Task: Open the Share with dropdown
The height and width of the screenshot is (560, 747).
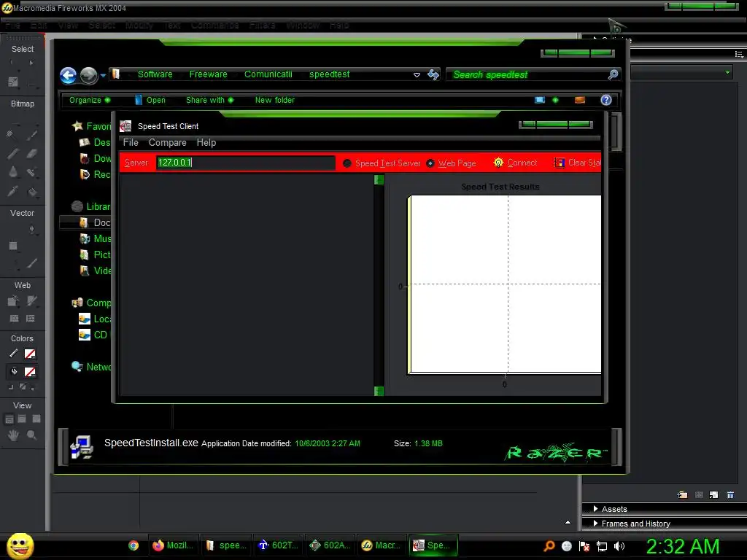Action: [x=209, y=100]
